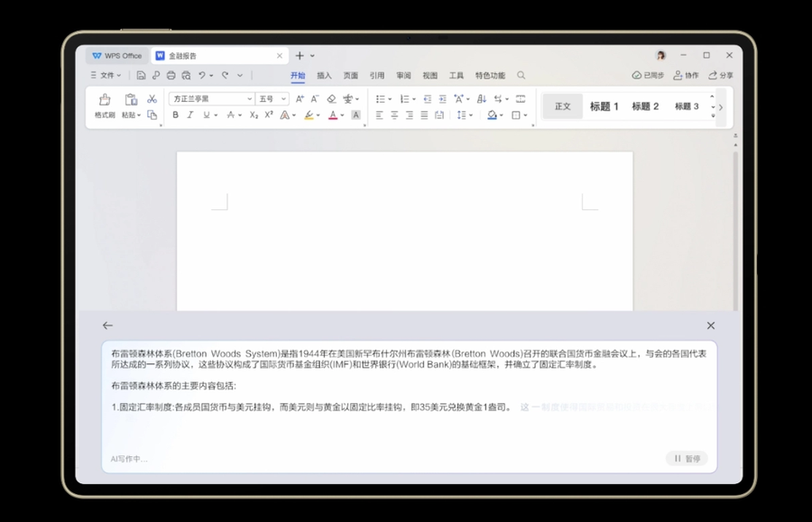The height and width of the screenshot is (522, 812).
Task: Click the Sort (A-Z arrow) icon
Action: [x=482, y=99]
